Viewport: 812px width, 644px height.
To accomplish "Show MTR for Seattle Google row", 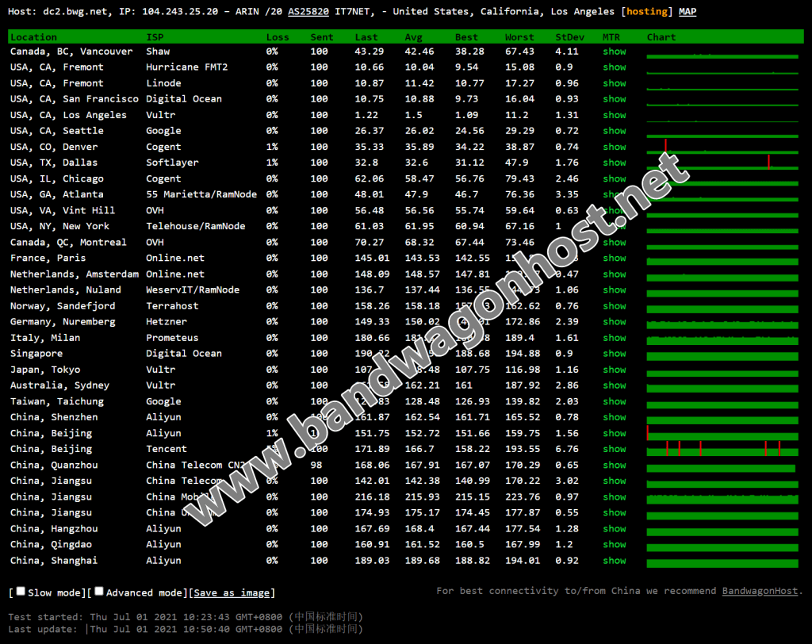I will [615, 131].
